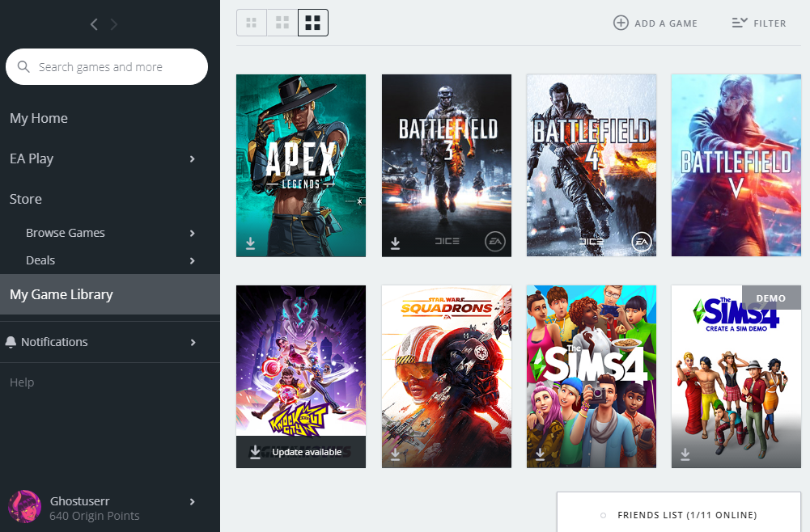The width and height of the screenshot is (810, 532).
Task: Switch to small tile grid view
Action: tap(252, 23)
